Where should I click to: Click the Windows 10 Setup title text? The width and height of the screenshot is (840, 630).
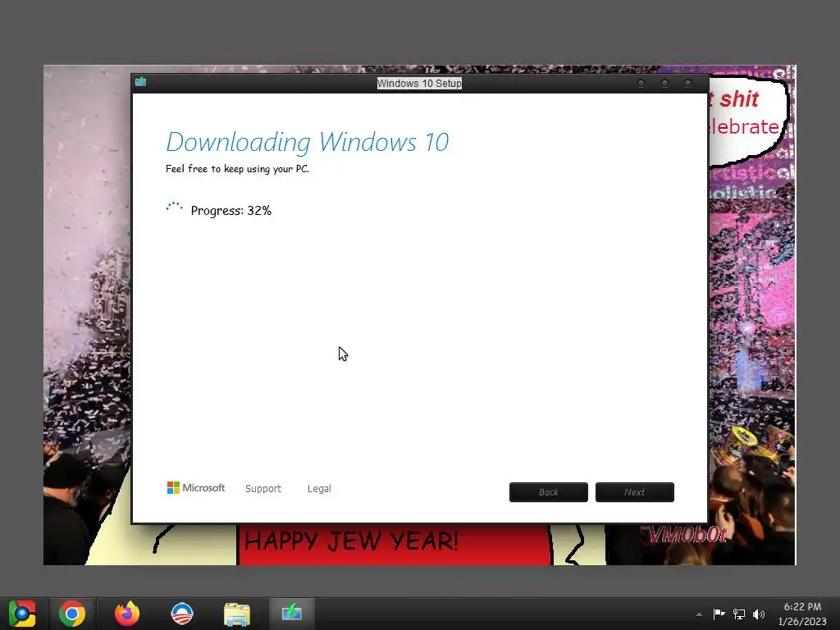tap(419, 83)
